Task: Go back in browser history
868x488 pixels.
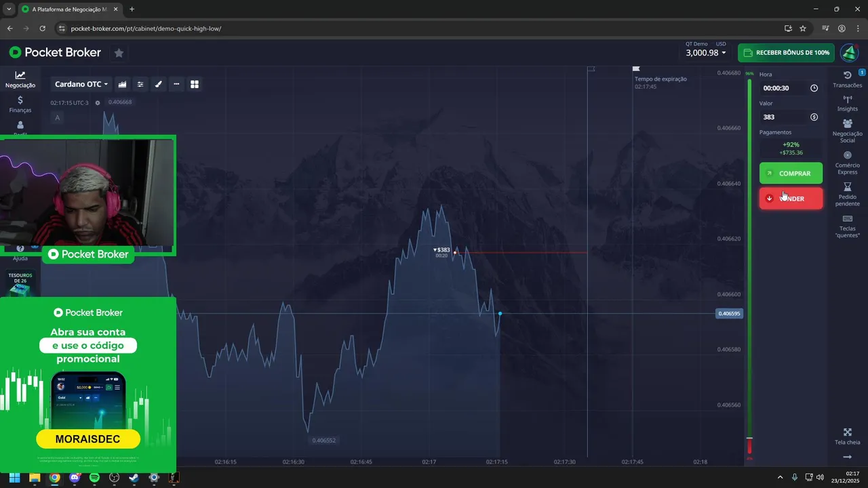Action: [x=9, y=28]
